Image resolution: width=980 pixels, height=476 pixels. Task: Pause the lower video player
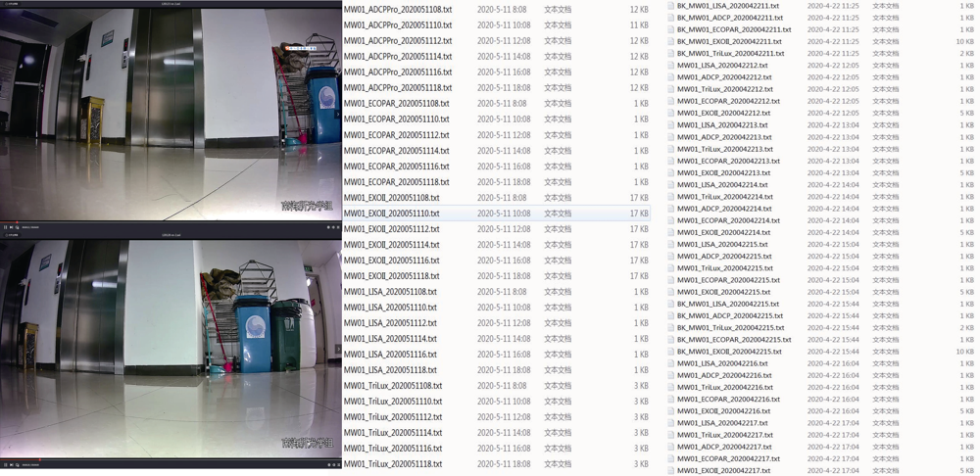5,465
